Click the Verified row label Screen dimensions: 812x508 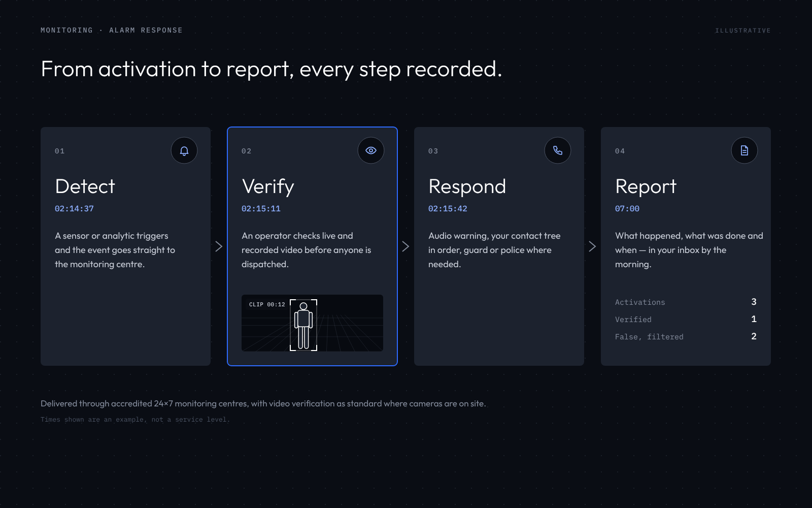[633, 320]
